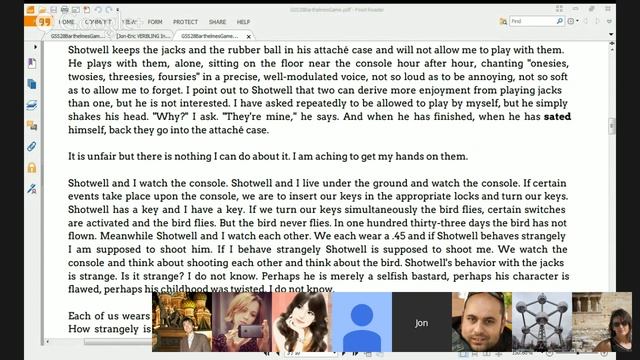Open the FORM ribbon tab
This screenshot has width=640, height=360.
155,22
